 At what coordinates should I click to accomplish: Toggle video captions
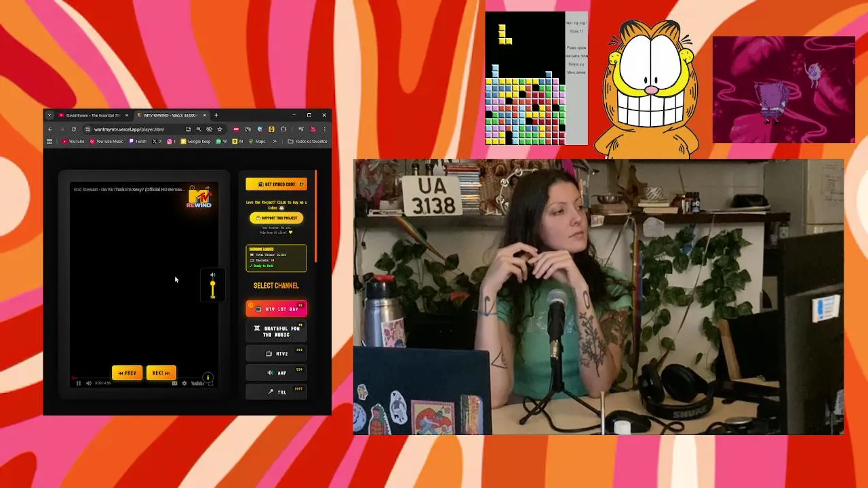(x=174, y=384)
